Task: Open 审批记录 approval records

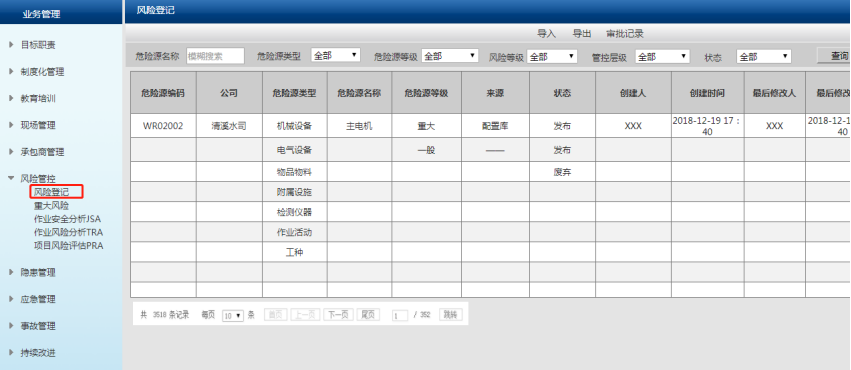Action: (x=625, y=34)
